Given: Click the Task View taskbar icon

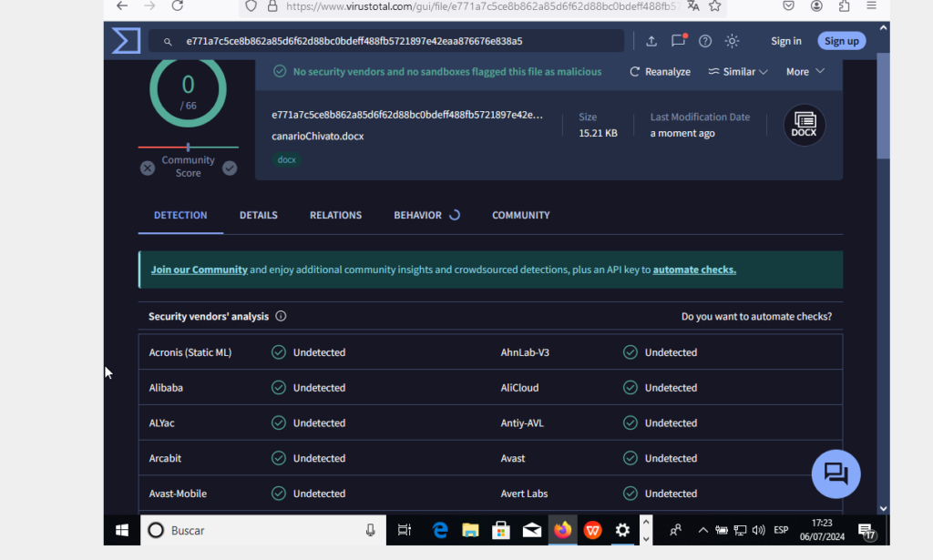Looking at the screenshot, I should click(x=404, y=530).
